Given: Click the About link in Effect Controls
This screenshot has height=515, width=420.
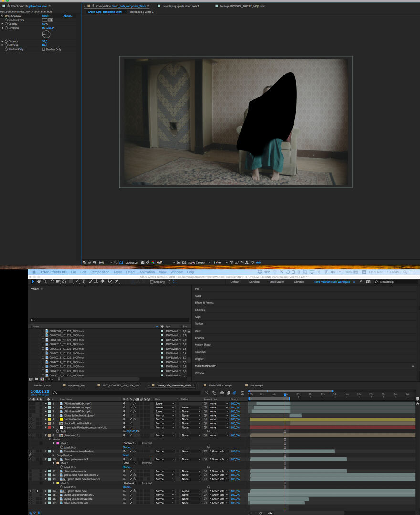Looking at the screenshot, I should pos(68,16).
